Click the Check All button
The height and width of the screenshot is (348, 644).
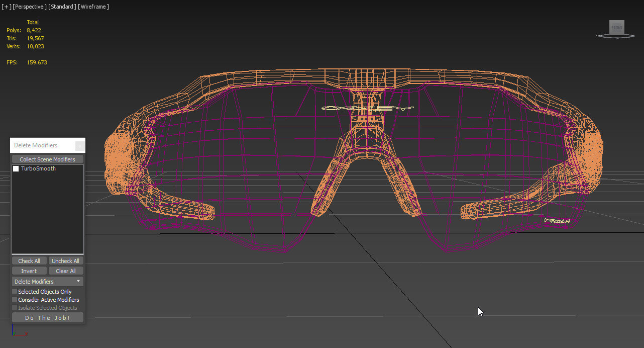pyautogui.click(x=29, y=261)
